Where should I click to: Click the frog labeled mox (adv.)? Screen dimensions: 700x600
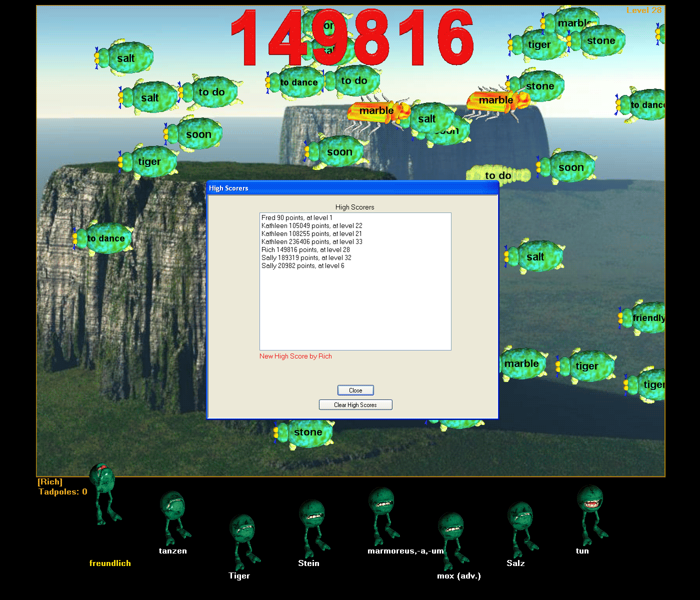pos(451,537)
